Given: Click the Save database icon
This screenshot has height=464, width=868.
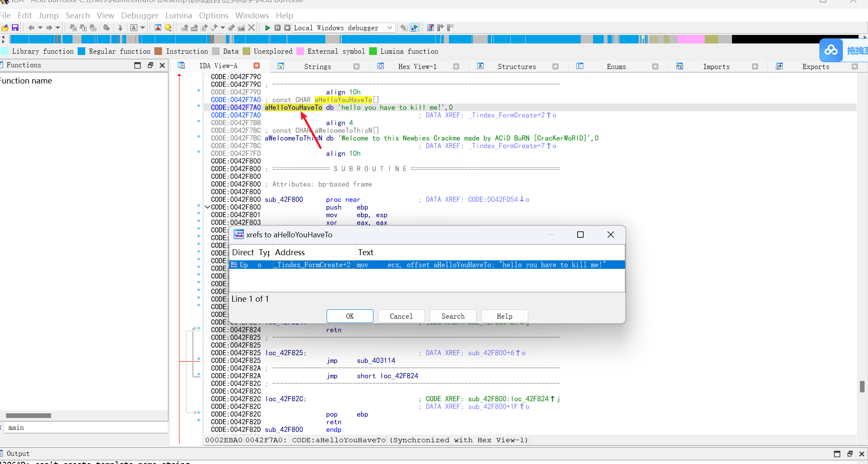Looking at the screenshot, I should tap(15, 28).
